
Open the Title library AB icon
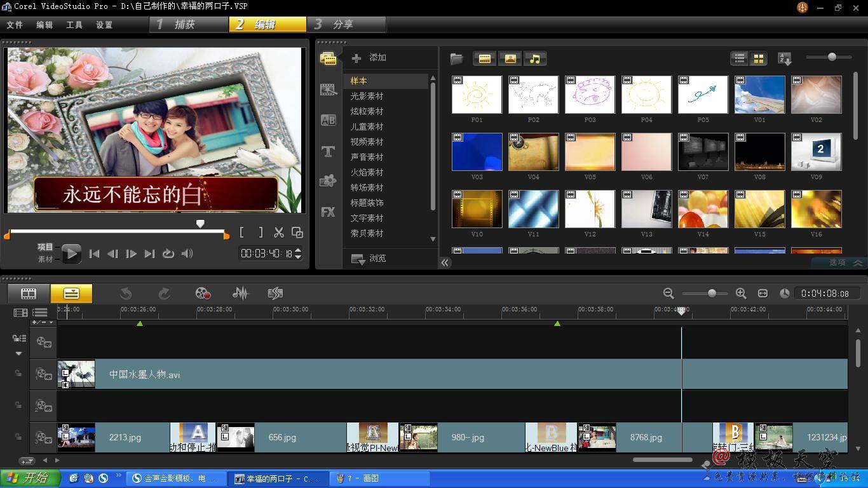[x=328, y=120]
